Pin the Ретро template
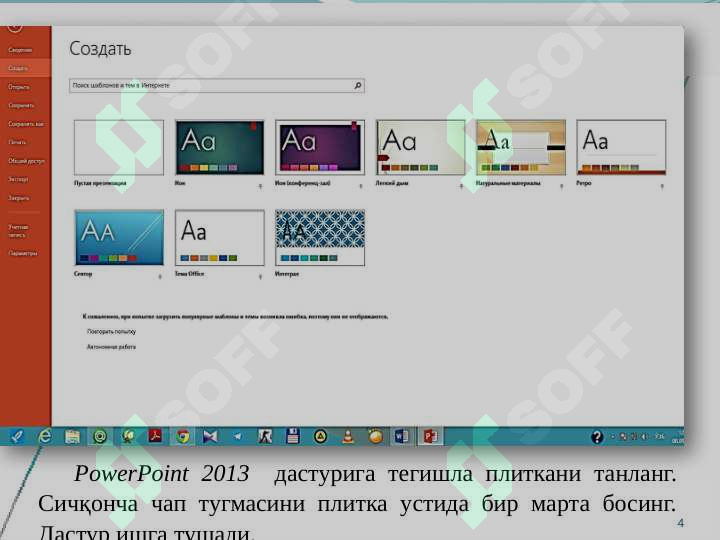This screenshot has width=720, height=540. 662,186
